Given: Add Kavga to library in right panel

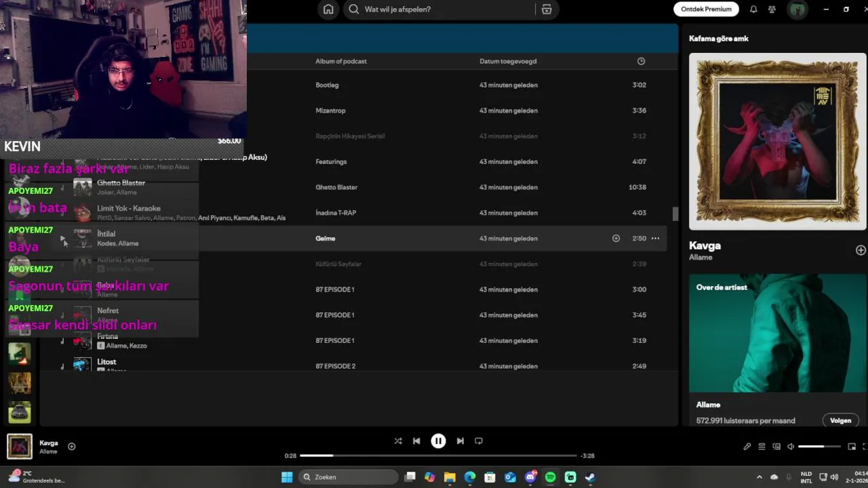Looking at the screenshot, I should (x=861, y=250).
